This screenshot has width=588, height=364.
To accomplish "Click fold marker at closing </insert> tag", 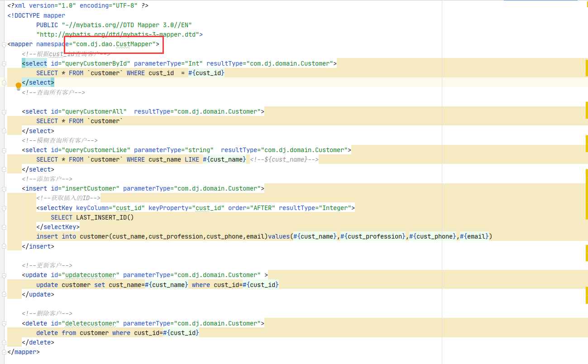I will [4, 246].
